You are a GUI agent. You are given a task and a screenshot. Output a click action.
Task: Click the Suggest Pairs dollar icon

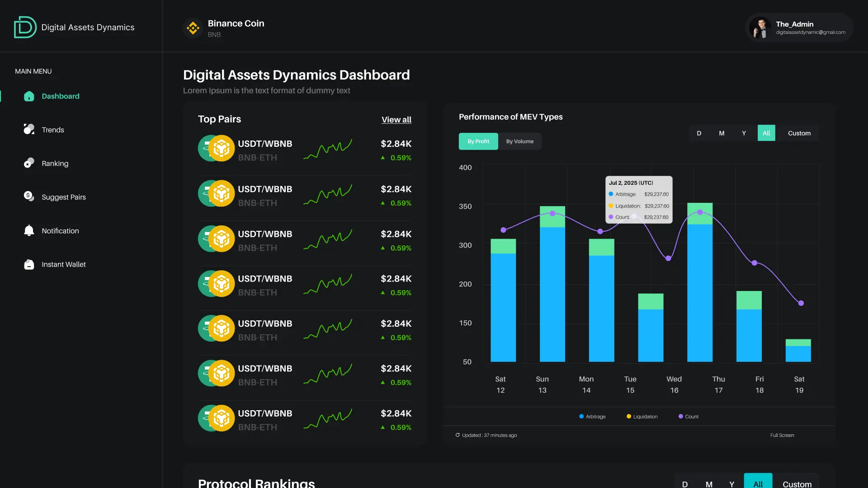coord(29,197)
